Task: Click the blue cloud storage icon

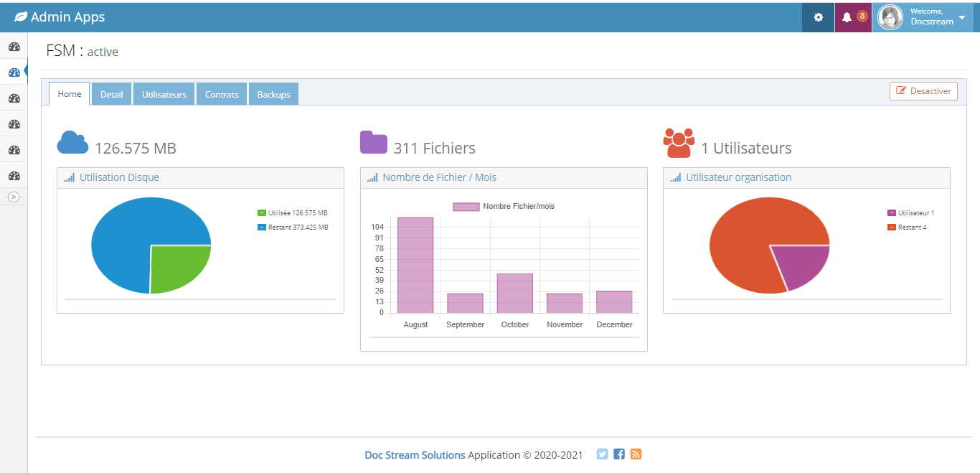Action: point(73,143)
